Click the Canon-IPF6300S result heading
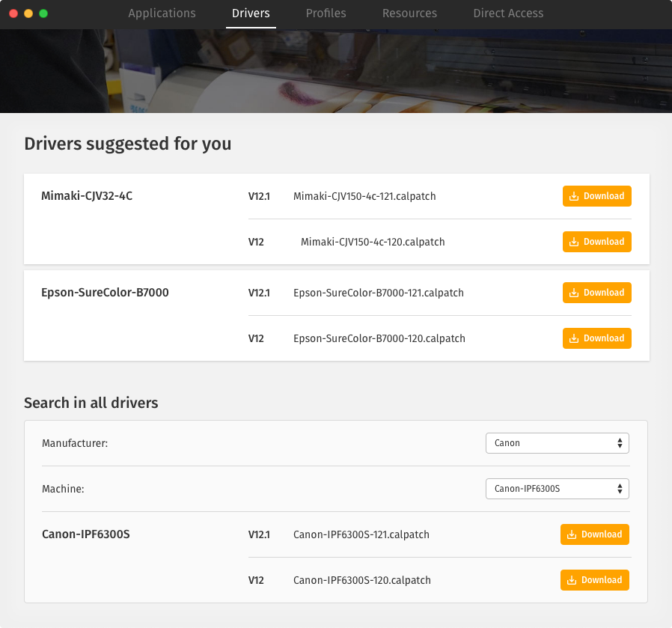 click(x=86, y=534)
